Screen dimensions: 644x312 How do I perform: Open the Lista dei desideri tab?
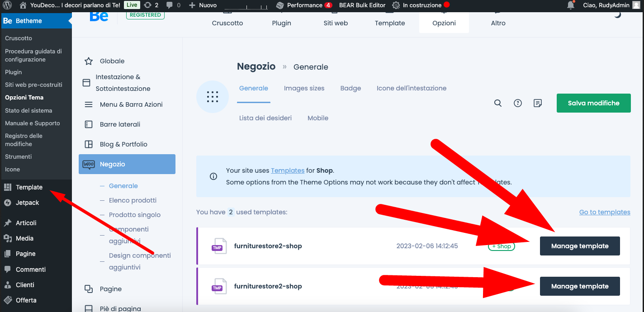pos(265,118)
